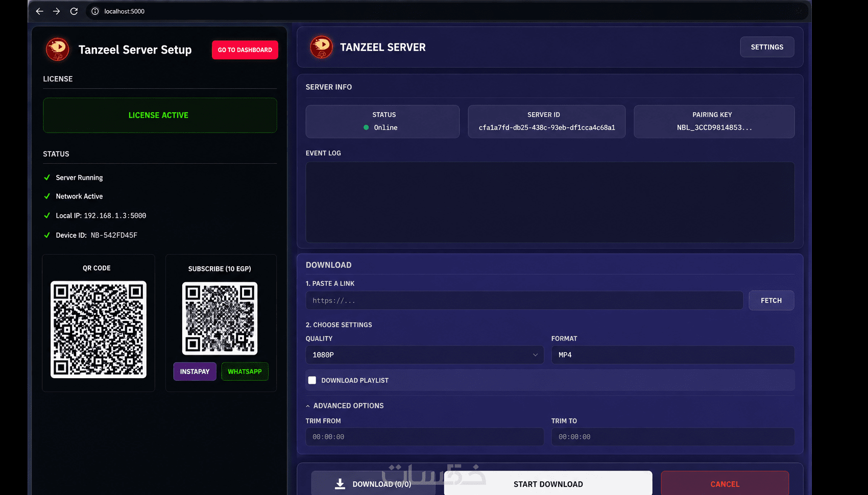Viewport: 868px width, 495px height.
Task: Click the Download (0/0) button
Action: coord(373,484)
